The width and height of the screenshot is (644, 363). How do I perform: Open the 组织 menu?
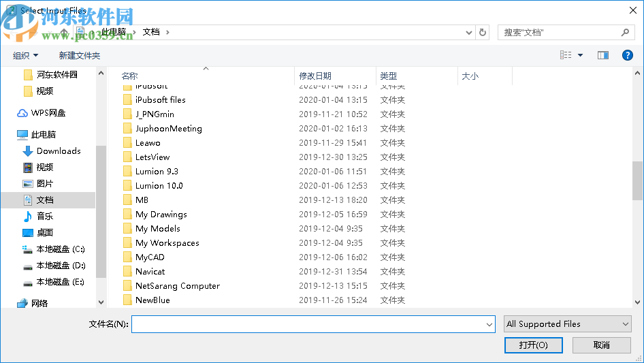click(25, 55)
